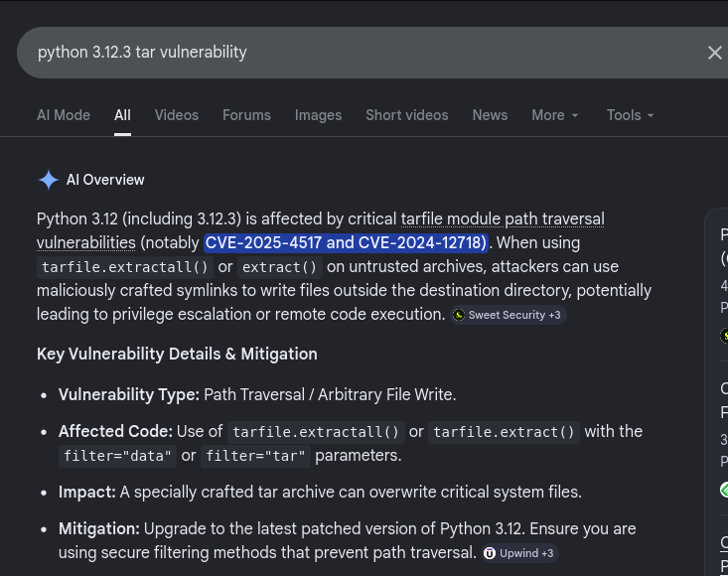Open the Short videos tab
728x576 pixels.
click(x=407, y=115)
